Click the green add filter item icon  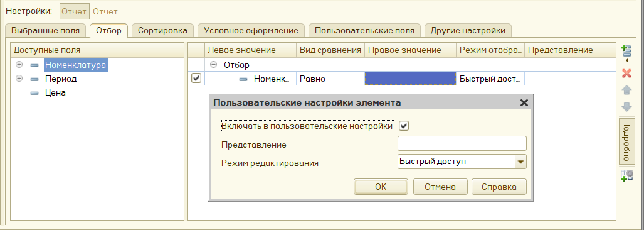coord(626,52)
